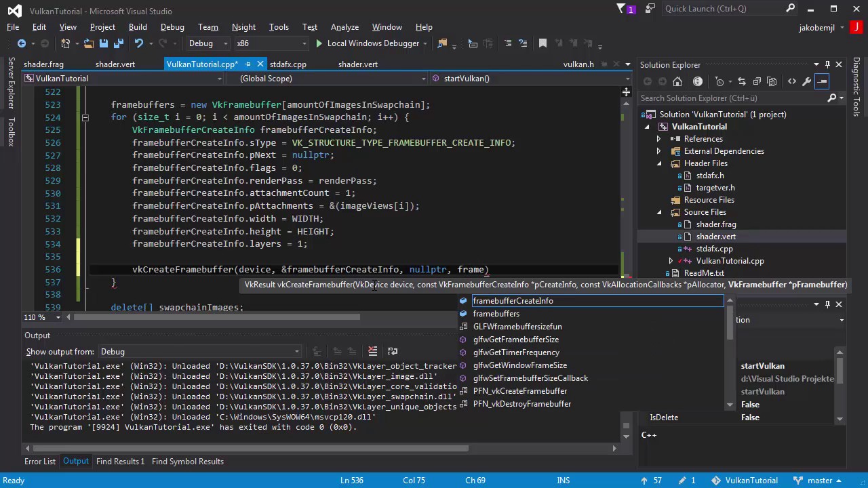Collapse the Header Files folder
The height and width of the screenshot is (488, 868).
(658, 163)
